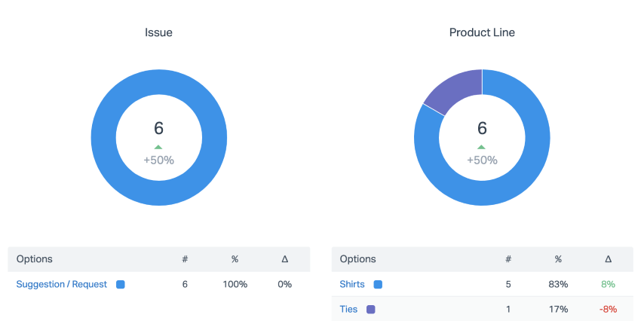Open the Ties option link
644x333 pixels.
click(x=348, y=309)
